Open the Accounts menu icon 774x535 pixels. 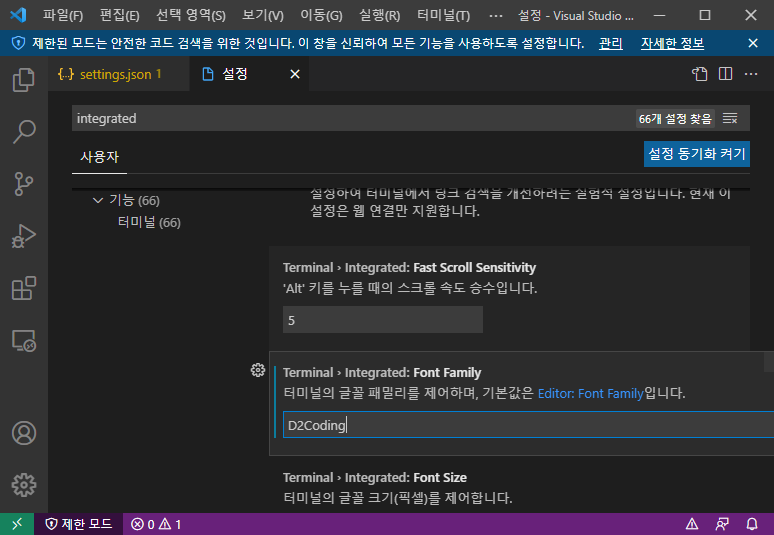pos(24,433)
